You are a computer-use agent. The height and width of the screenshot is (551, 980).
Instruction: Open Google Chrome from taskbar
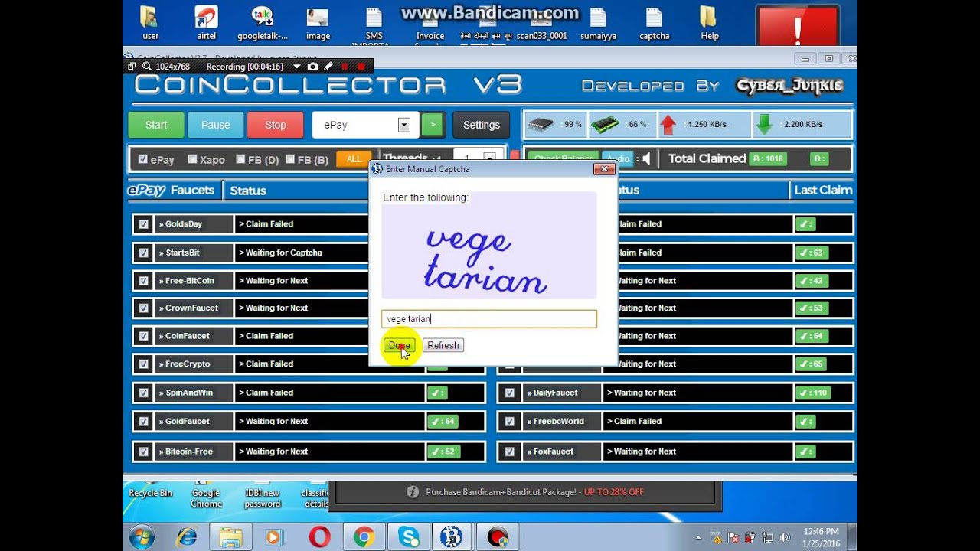click(364, 537)
